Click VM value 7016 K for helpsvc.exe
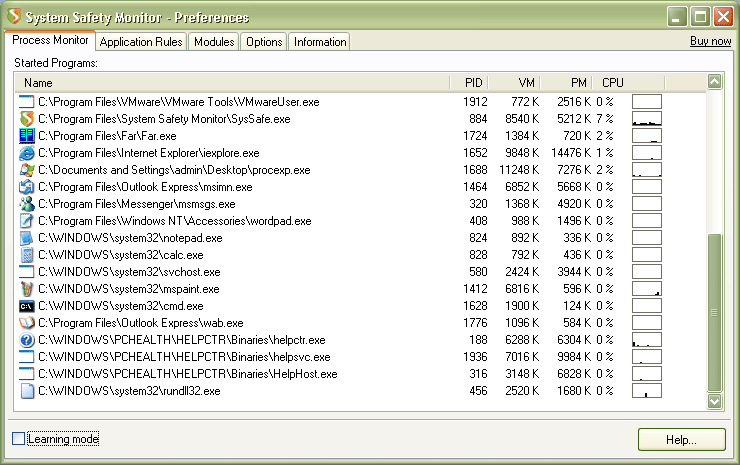The width and height of the screenshot is (740, 465). click(522, 357)
